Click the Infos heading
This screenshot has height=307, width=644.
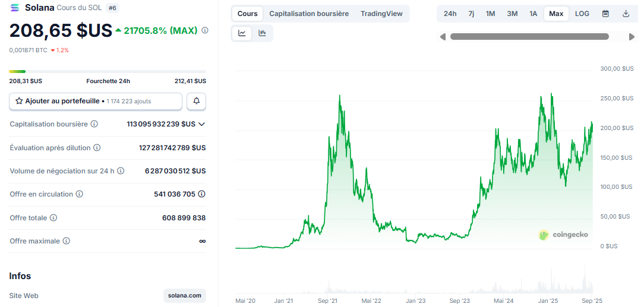pyautogui.click(x=20, y=276)
